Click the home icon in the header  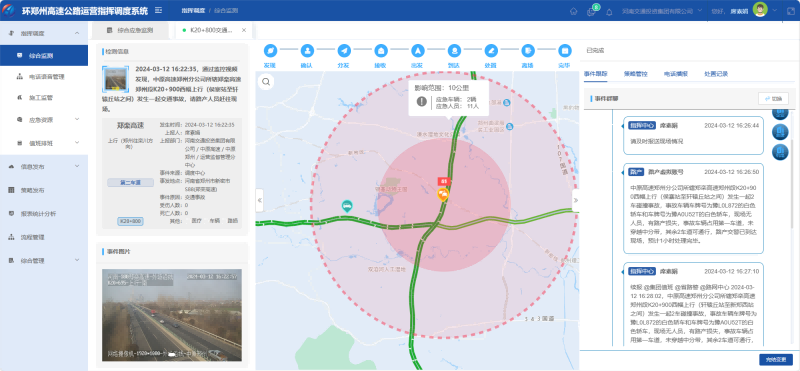pos(573,11)
